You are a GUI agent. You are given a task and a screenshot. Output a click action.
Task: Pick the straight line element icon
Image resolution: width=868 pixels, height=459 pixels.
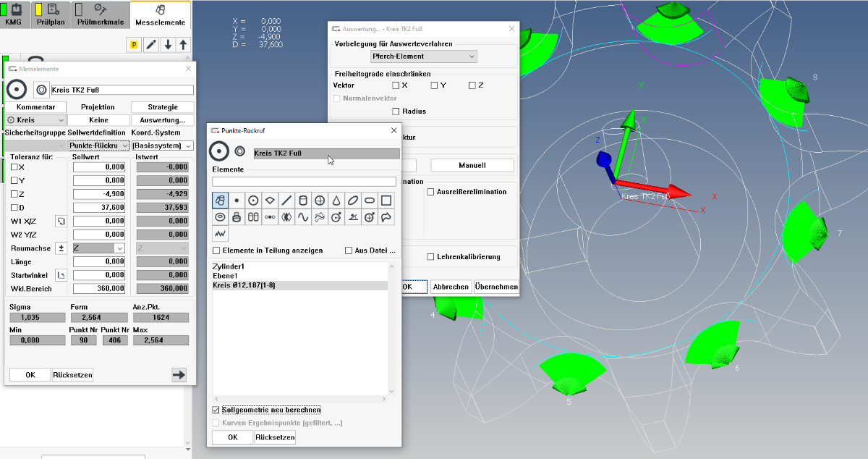tap(286, 201)
